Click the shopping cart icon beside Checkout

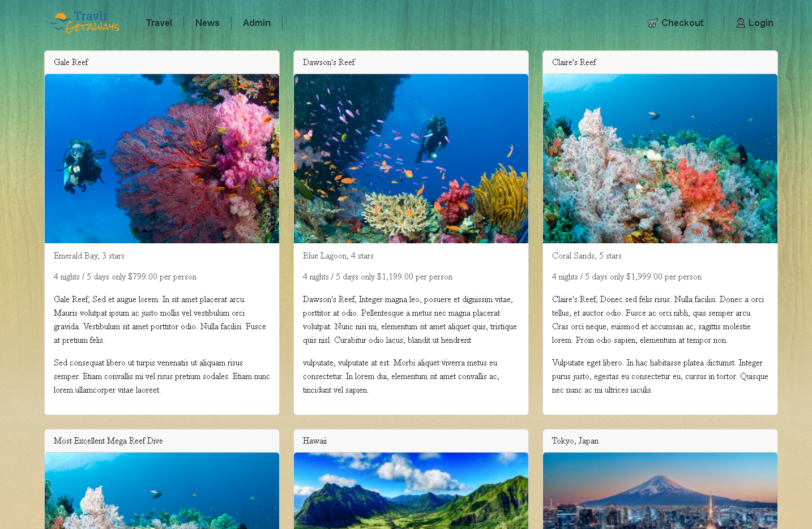652,23
